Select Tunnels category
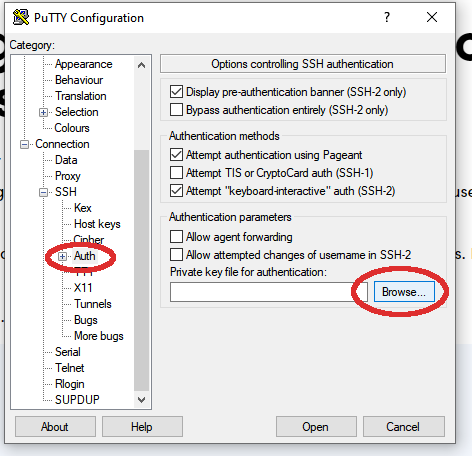Viewport: 472px width, 456px height. [93, 304]
